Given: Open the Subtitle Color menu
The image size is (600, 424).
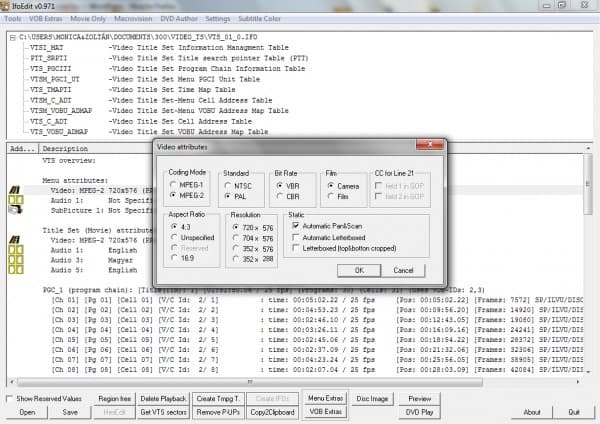Looking at the screenshot, I should pyautogui.click(x=261, y=18).
